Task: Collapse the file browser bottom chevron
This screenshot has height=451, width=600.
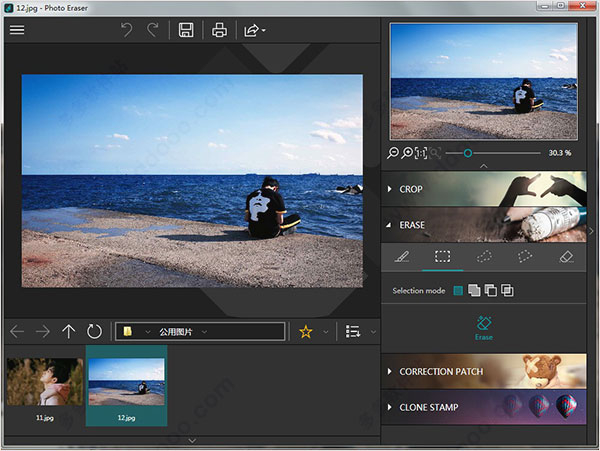Action: 192,441
